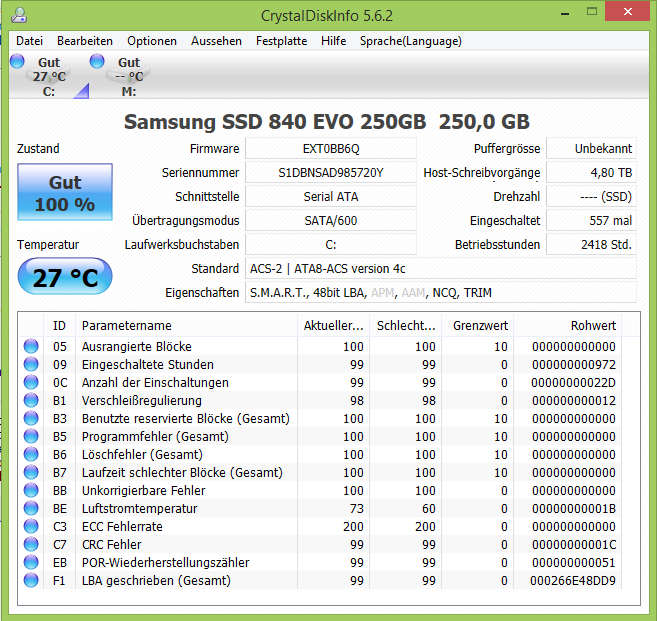Click the Übertragungsmodus field SATA/600
This screenshot has width=657, height=621.
pyautogui.click(x=331, y=220)
